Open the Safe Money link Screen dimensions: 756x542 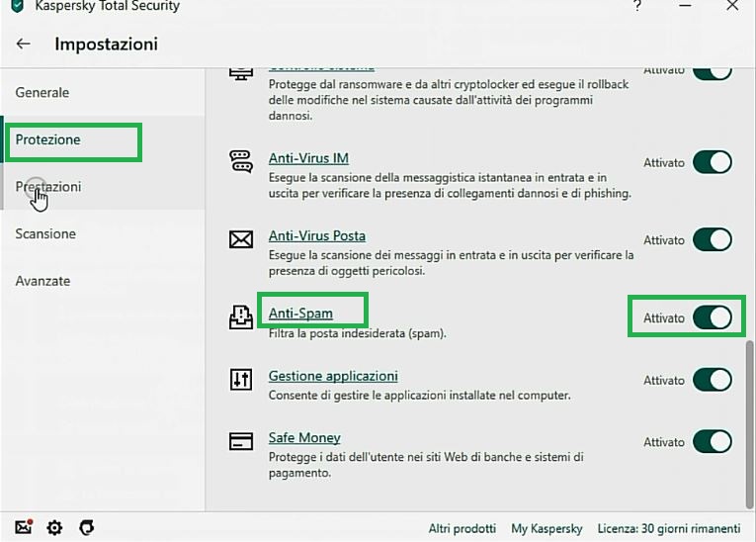[304, 438]
